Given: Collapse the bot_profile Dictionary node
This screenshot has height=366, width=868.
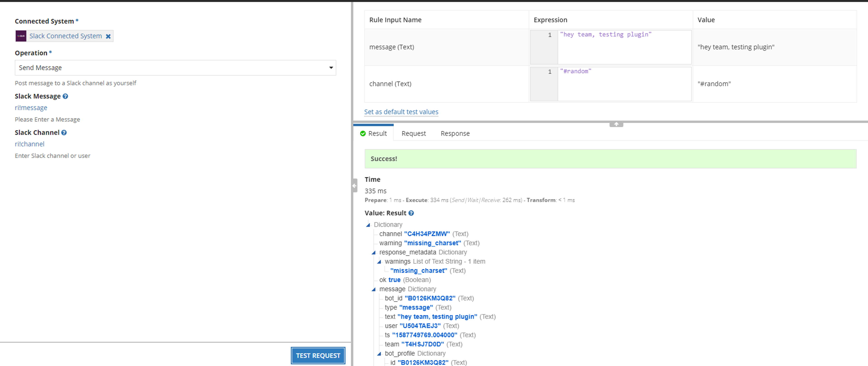Looking at the screenshot, I should click(379, 354).
